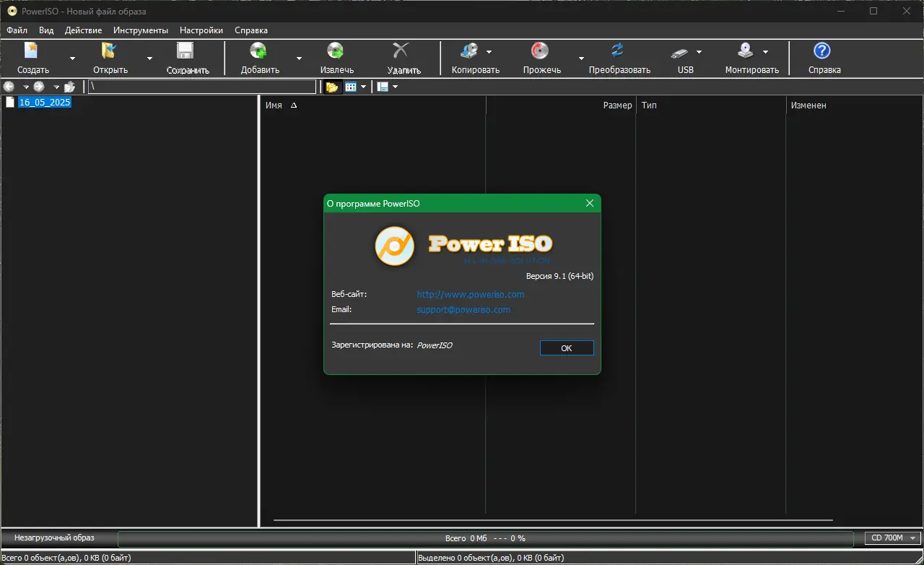
Task: Click the Извлечь (Extract) toolbar icon
Action: tap(335, 51)
